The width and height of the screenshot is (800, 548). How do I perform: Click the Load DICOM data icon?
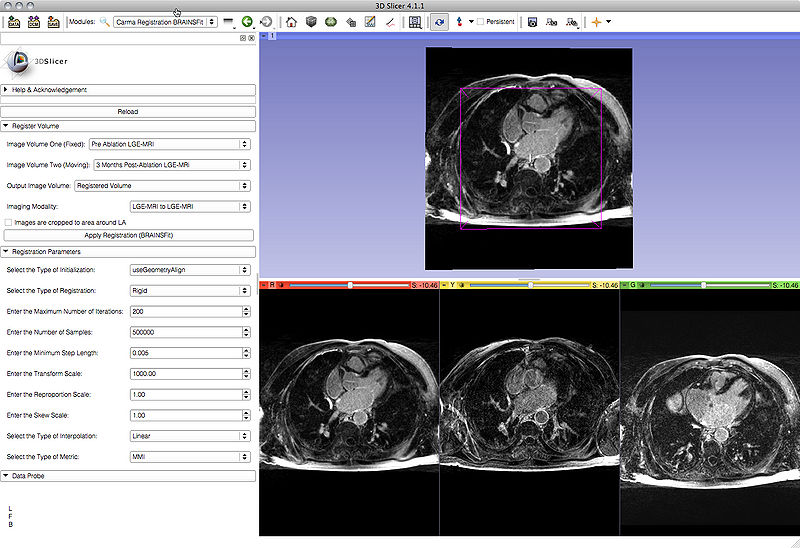(34, 21)
